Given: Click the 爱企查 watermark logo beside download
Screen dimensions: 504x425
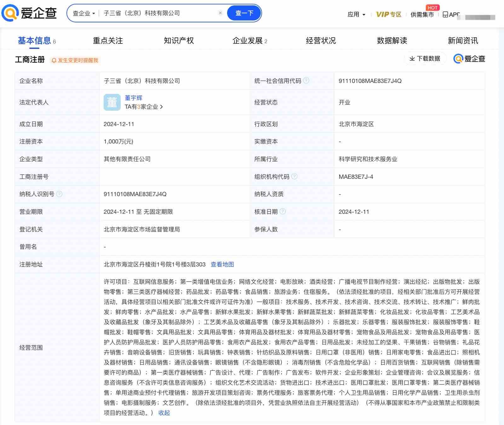Looking at the screenshot, I should 469,59.
